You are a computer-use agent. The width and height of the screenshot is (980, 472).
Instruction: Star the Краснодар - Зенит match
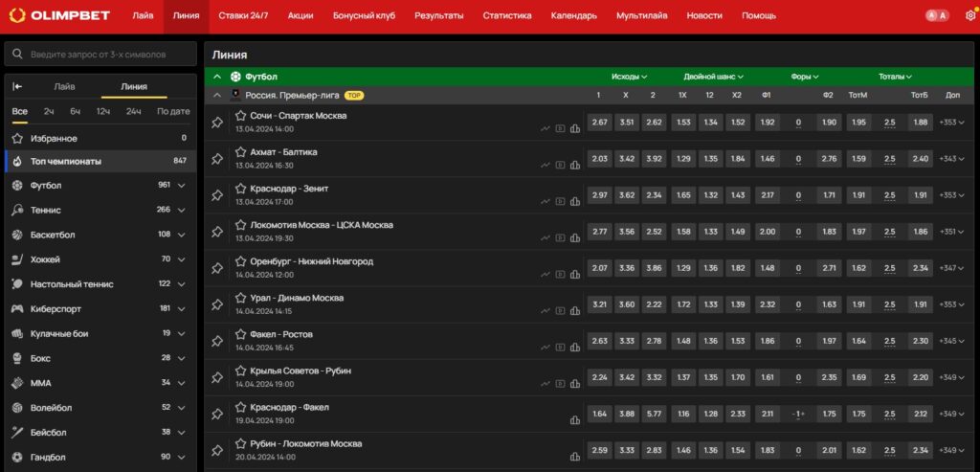pos(240,189)
